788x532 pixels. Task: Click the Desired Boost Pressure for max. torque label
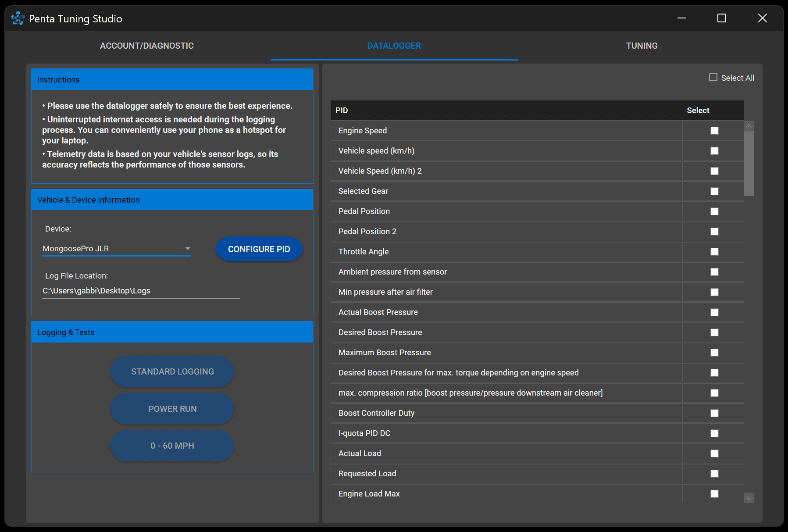coord(459,373)
